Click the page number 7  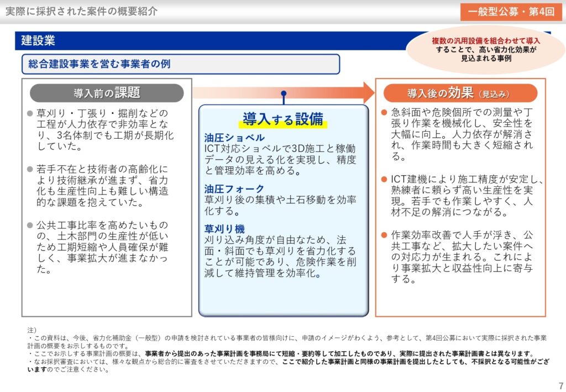[561, 385]
